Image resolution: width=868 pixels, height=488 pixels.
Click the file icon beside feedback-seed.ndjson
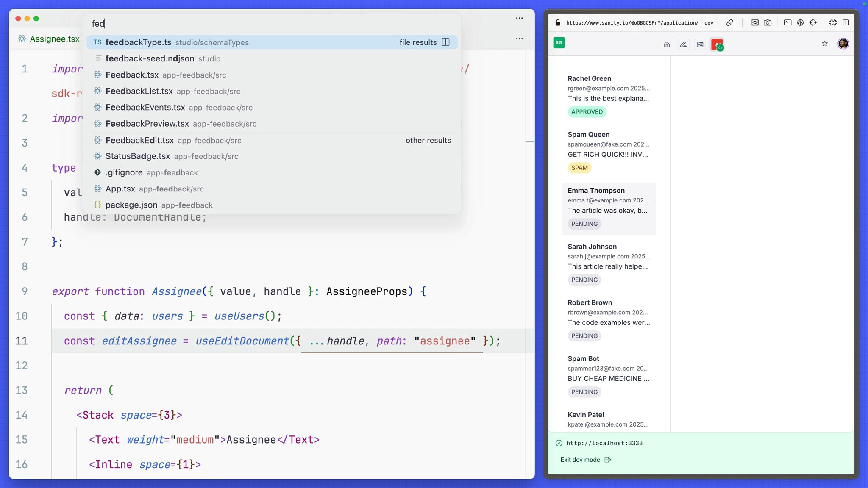98,58
